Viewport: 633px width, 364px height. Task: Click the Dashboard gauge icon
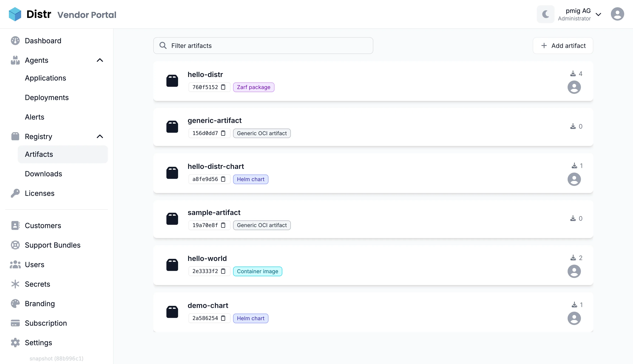tap(15, 41)
